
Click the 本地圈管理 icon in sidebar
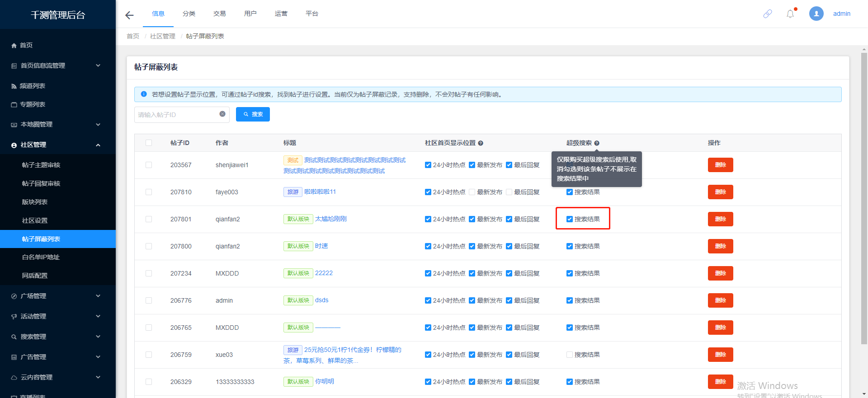coord(14,125)
